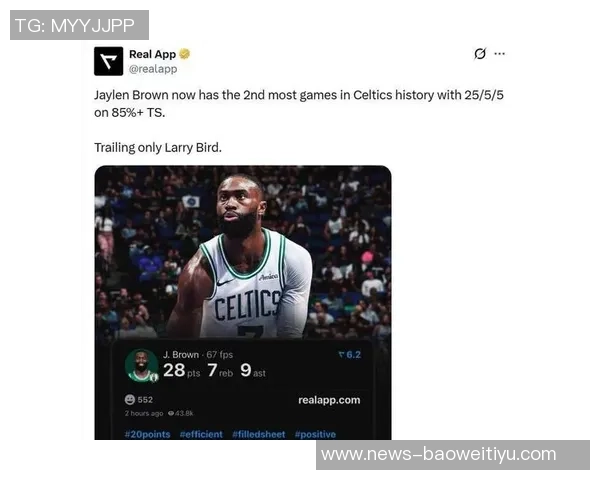Open the Real App display name
This screenshot has width=600, height=480.
152,54
